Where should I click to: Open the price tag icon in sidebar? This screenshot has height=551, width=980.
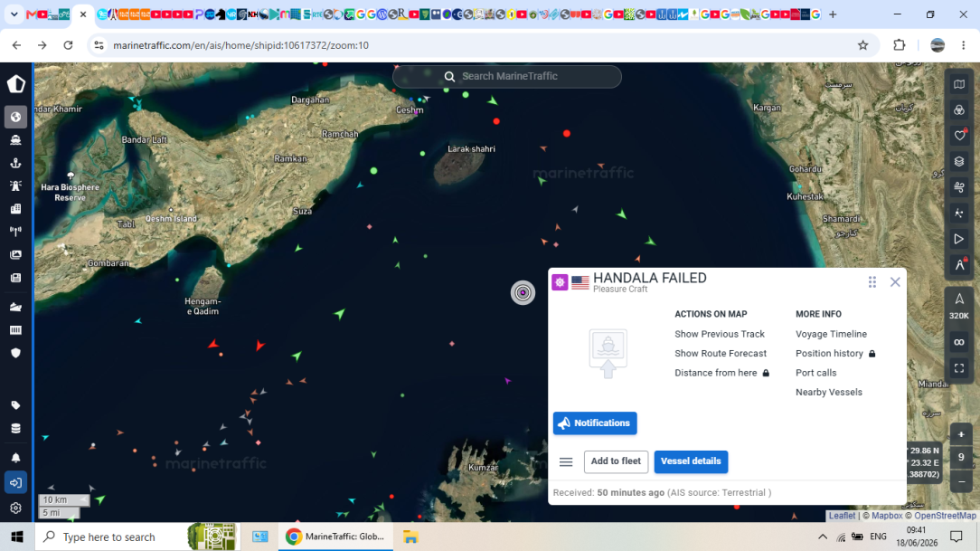[15, 405]
